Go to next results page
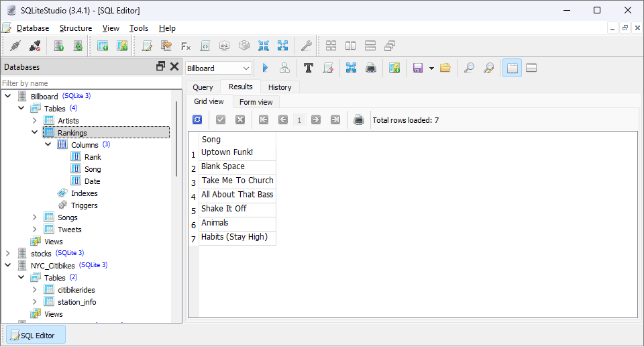The width and height of the screenshot is (644, 347). tap(316, 119)
